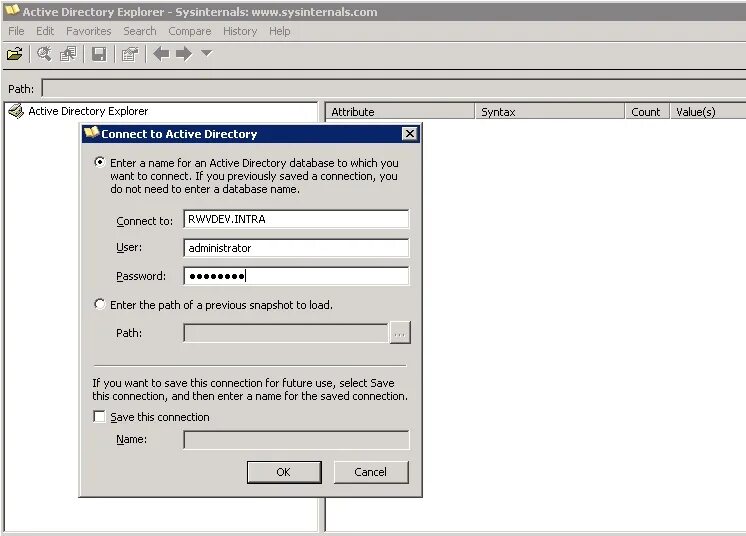Viewport: 746px width, 536px height.
Task: Click the Create Snapshot toolbar icon
Action: 68,54
